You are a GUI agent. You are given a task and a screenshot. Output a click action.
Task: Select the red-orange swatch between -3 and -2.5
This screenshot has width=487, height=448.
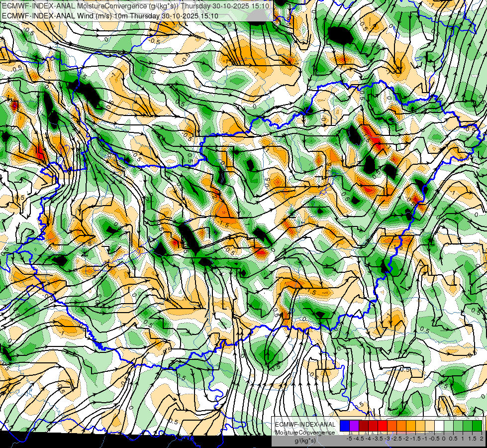pyautogui.click(x=392, y=426)
